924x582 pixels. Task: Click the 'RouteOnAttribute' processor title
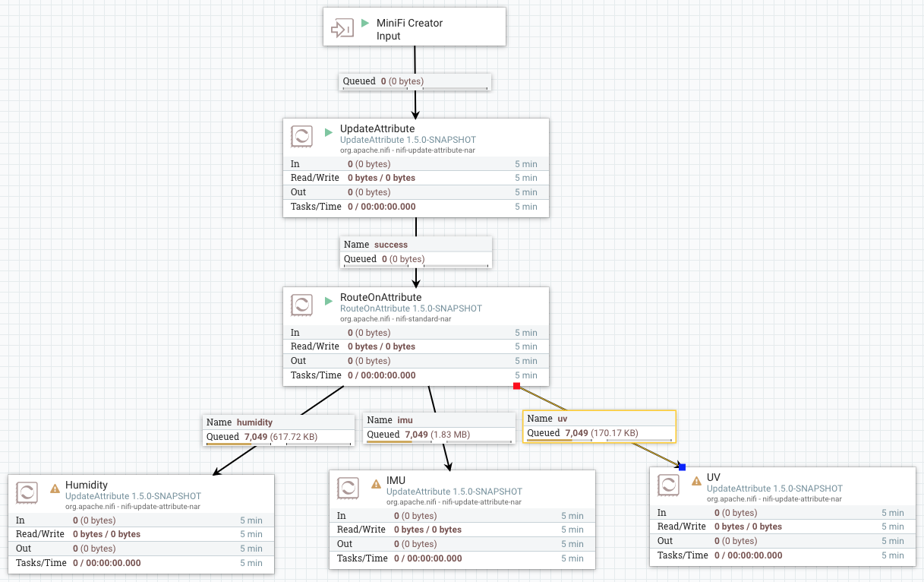click(x=380, y=297)
